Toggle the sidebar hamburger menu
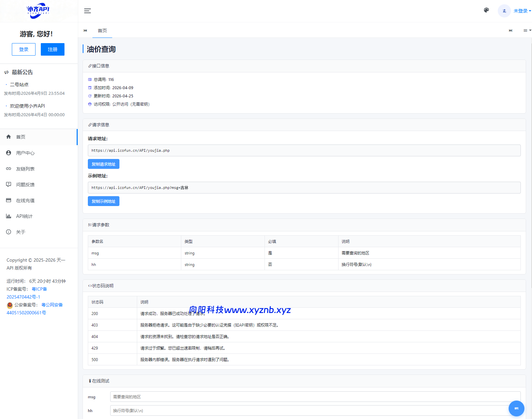The height and width of the screenshot is (419, 532). [87, 11]
